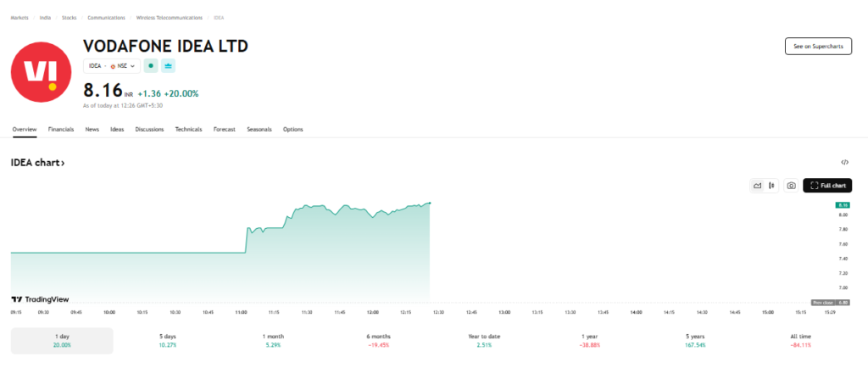The height and width of the screenshot is (368, 868).
Task: Open the Forecast tab
Action: pyautogui.click(x=225, y=130)
